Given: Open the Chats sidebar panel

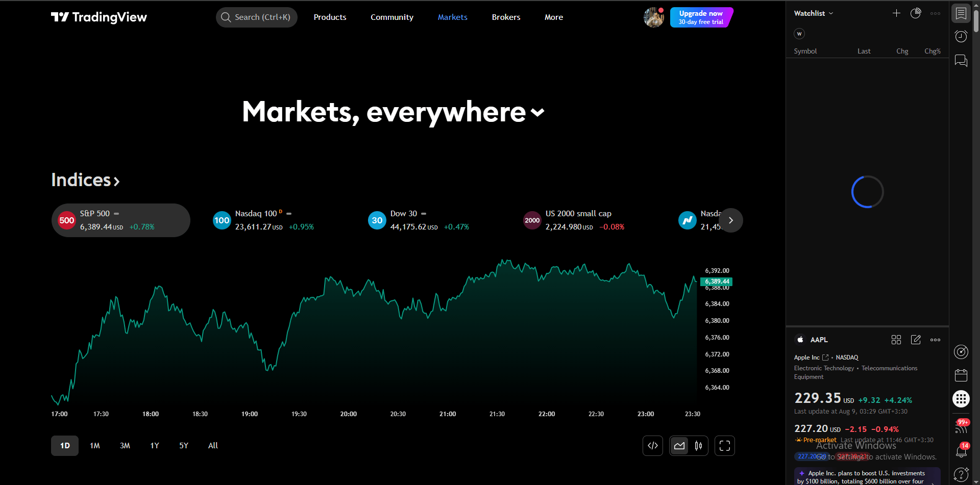Looking at the screenshot, I should (961, 61).
